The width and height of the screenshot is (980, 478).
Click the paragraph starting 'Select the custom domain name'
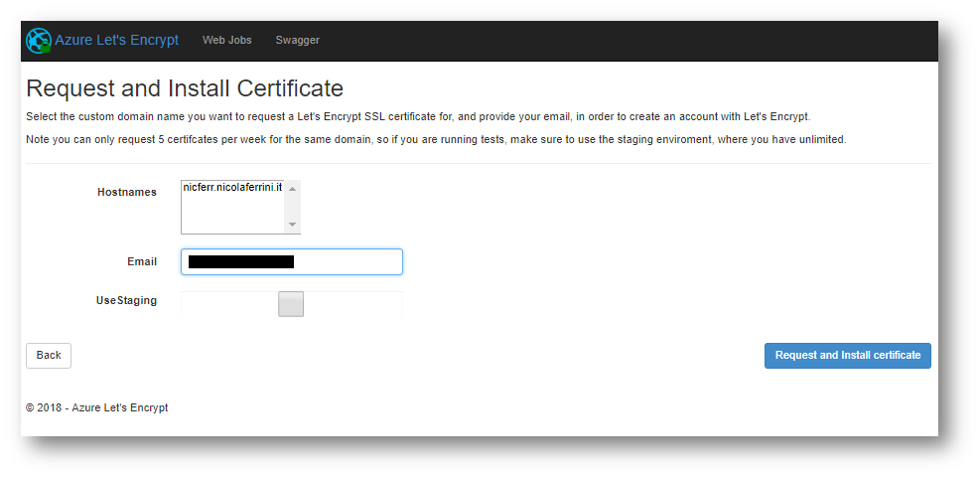point(418,117)
